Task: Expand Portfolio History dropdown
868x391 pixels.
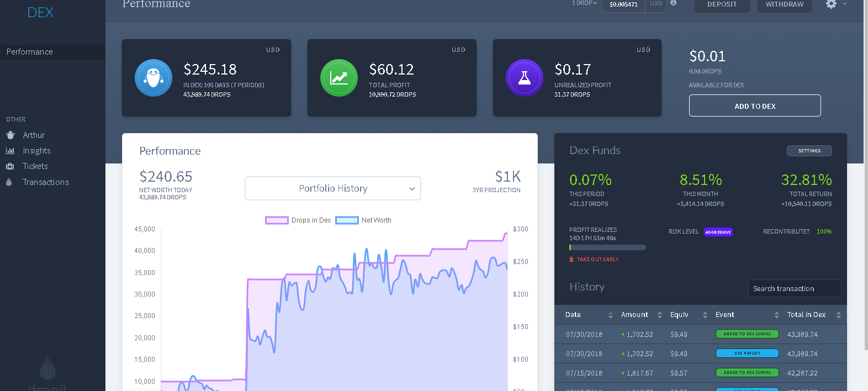Action: 333,188
